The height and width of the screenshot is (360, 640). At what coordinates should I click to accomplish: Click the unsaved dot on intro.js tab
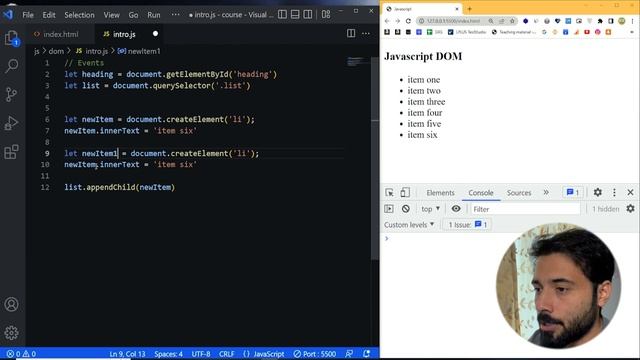[155, 33]
